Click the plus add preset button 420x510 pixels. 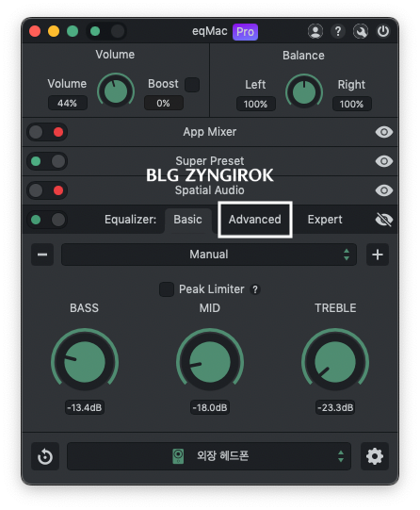[x=378, y=255]
